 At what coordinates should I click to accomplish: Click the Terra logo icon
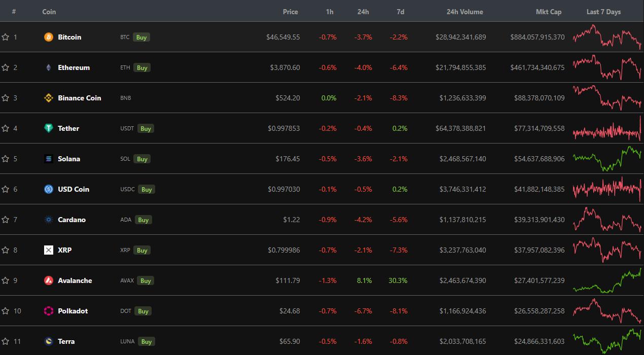pyautogui.click(x=49, y=341)
